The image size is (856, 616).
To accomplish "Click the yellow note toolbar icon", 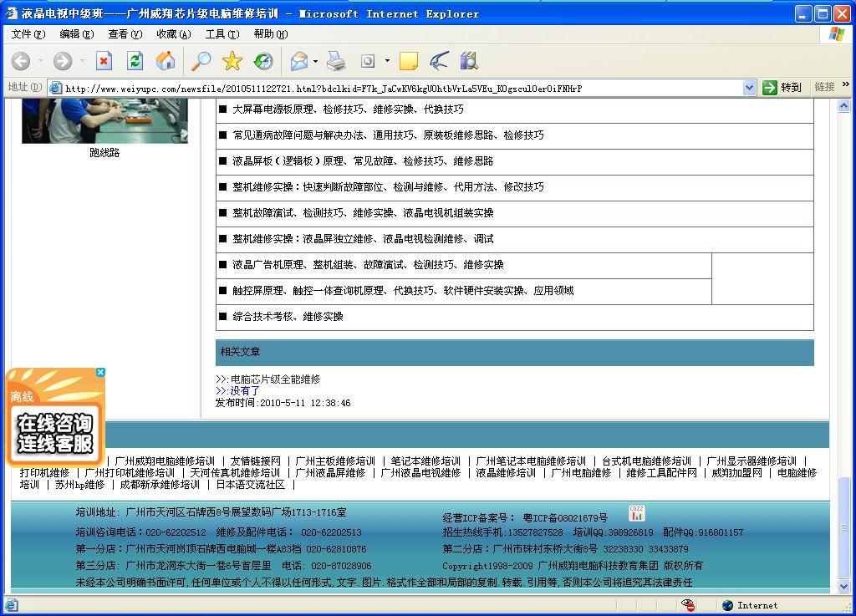I will coord(408,61).
